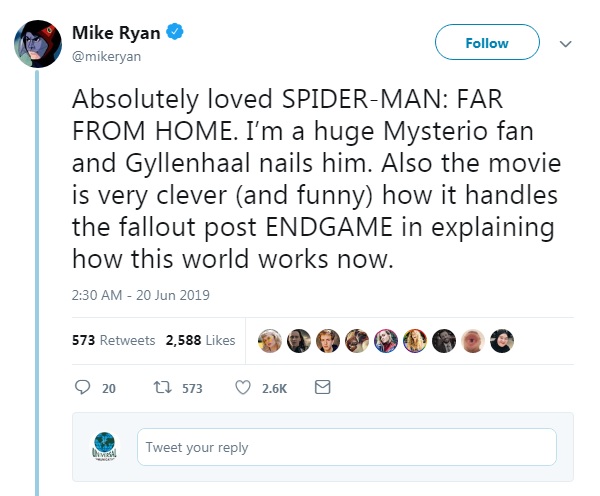Viewport: 600px width, 496px height.
Task: Retweet this tweet using the retweet icon
Action: (x=160, y=387)
